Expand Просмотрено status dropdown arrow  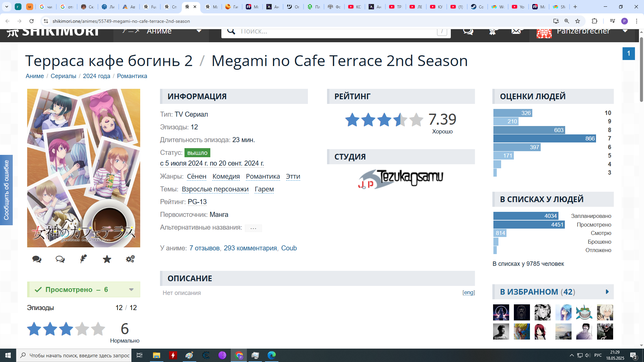pyautogui.click(x=131, y=290)
